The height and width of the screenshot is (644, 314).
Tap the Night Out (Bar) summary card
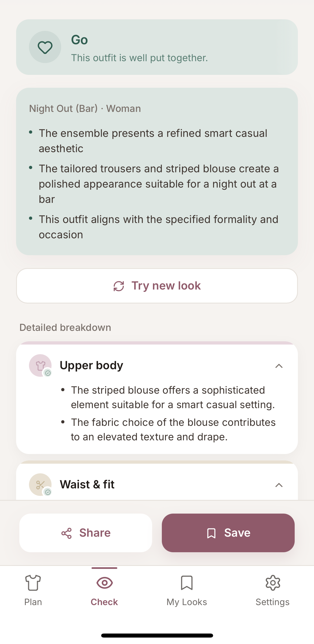[157, 172]
